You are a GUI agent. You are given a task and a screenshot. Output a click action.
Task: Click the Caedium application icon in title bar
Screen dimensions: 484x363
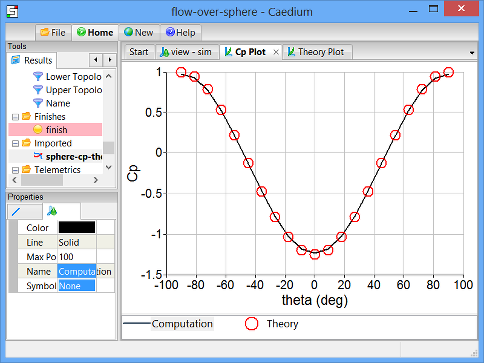pyautogui.click(x=12, y=11)
